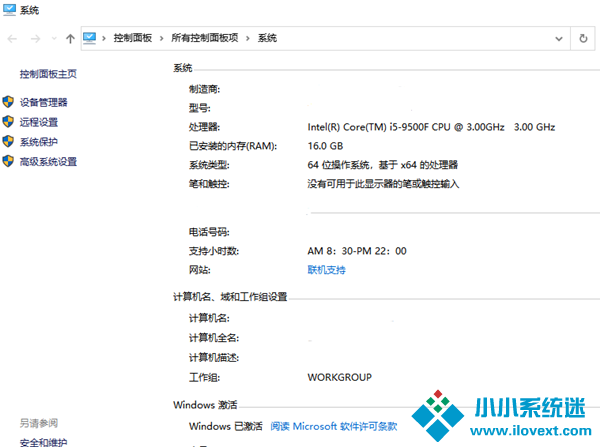Expand the chevron after 所有控制面板项

pos(248,38)
